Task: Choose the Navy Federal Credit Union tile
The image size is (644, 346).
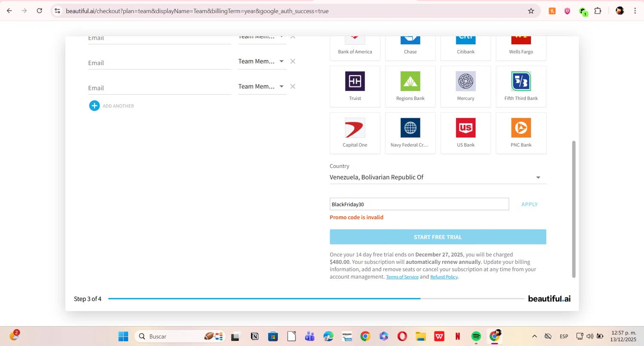Action: (410, 133)
